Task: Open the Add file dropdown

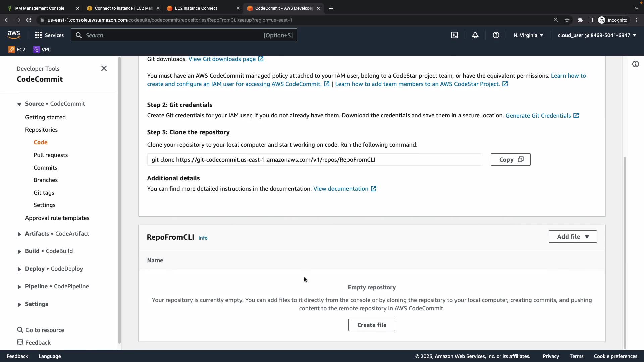Action: click(x=573, y=236)
